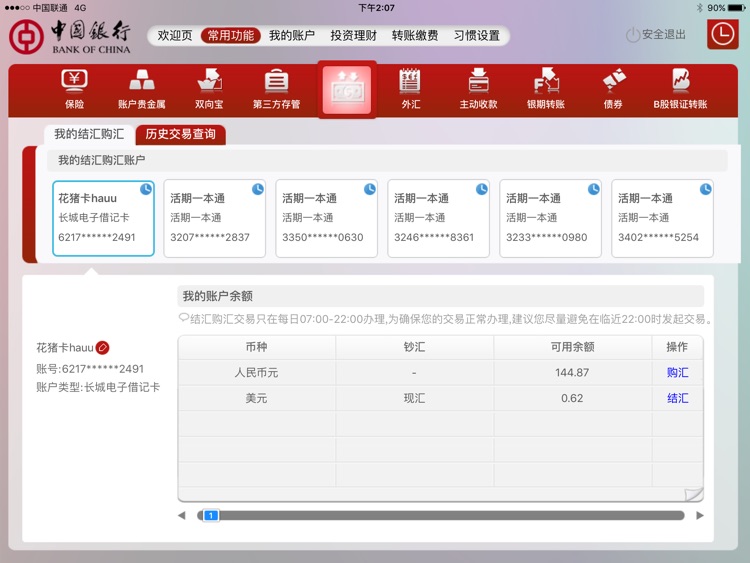Viewport: 750px width, 563px height.
Task: Switch to 我的结汇购汇 tab
Action: click(x=89, y=134)
